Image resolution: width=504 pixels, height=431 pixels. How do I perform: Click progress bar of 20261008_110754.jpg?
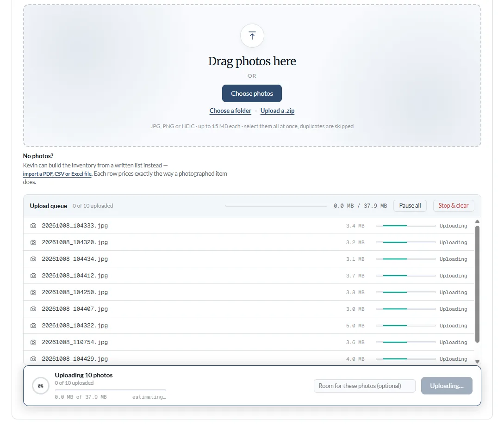pos(405,342)
